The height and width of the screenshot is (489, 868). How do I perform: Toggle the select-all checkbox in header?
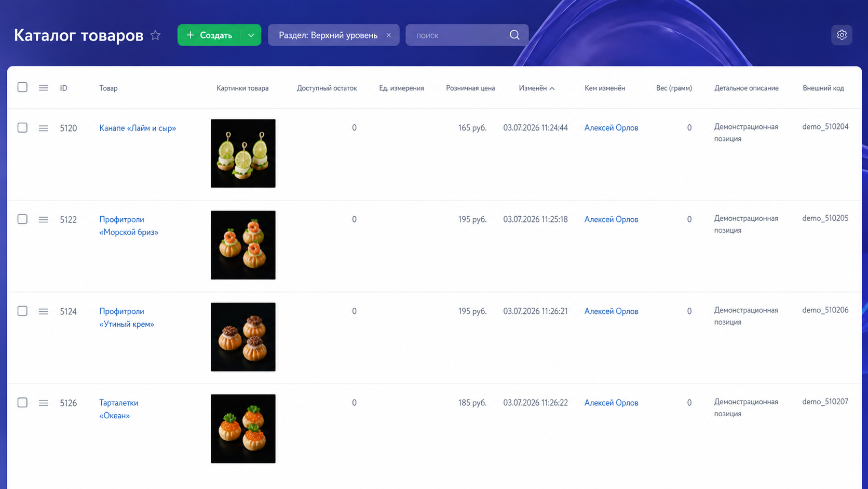[x=22, y=87]
